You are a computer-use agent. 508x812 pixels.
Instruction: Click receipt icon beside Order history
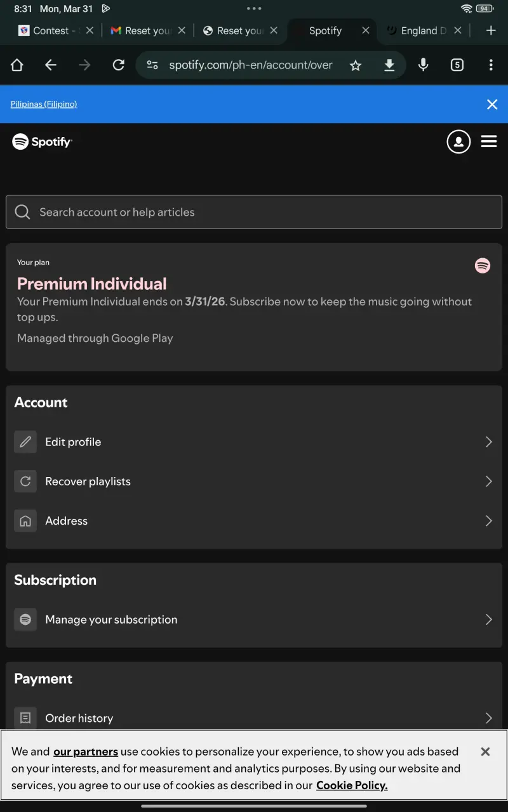pos(25,718)
